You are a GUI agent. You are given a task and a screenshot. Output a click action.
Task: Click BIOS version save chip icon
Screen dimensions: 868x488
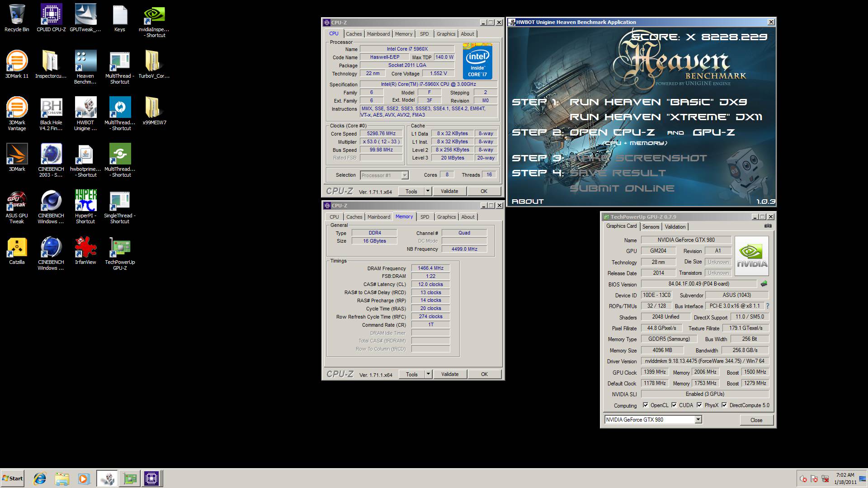point(764,284)
